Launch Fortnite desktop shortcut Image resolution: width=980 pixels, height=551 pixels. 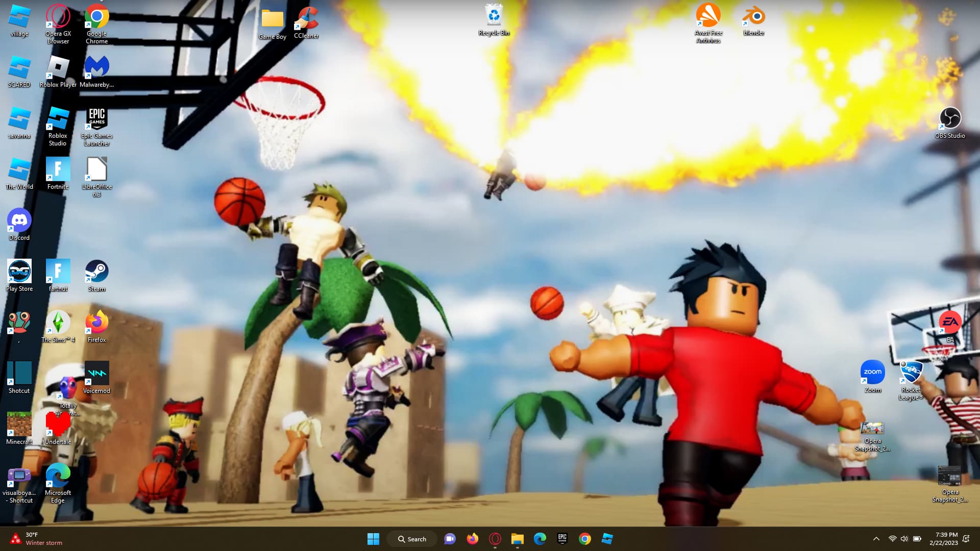[x=58, y=174]
